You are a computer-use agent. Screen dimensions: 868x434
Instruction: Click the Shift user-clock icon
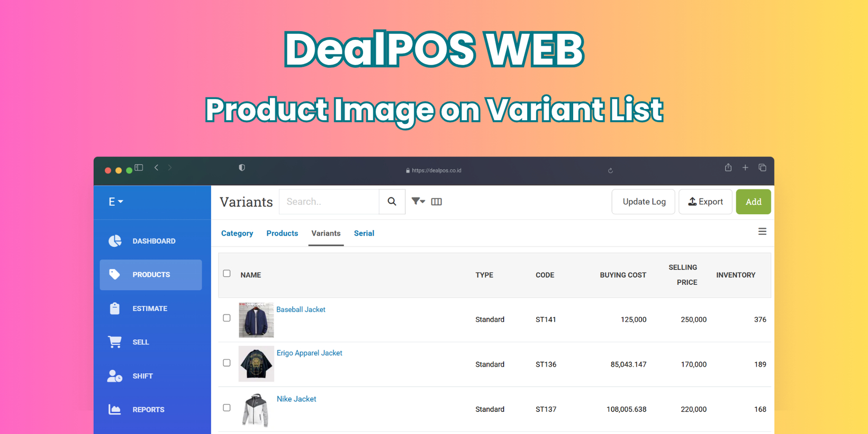click(114, 376)
